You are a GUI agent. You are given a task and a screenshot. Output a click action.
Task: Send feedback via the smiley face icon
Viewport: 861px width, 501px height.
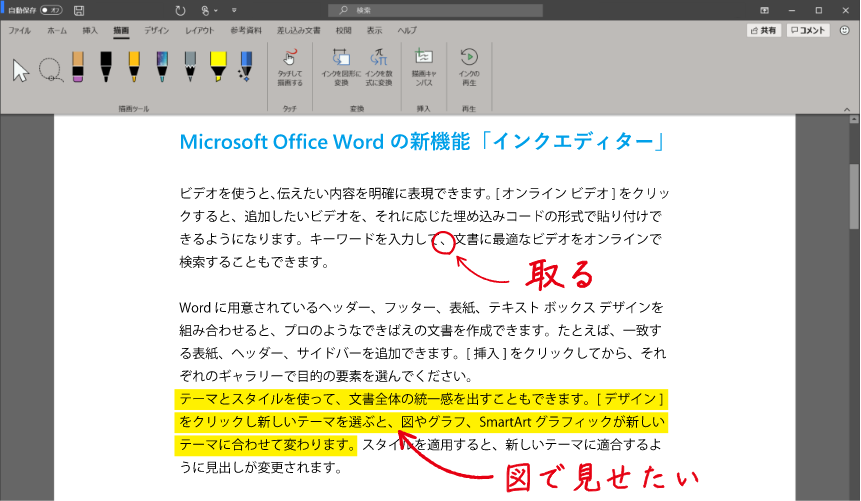(x=845, y=30)
